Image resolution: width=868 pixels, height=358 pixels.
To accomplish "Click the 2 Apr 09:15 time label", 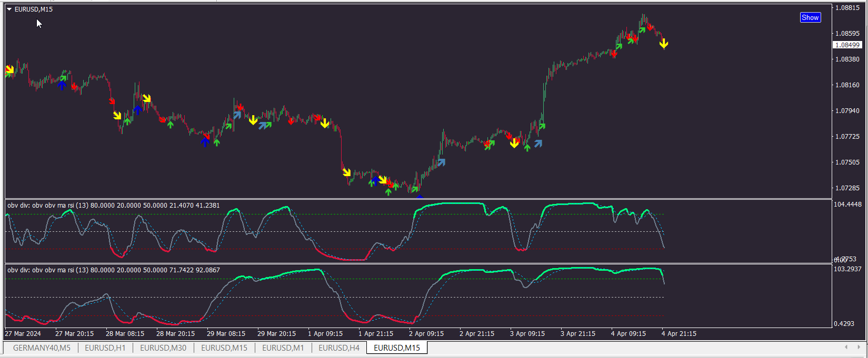I will 426,334.
